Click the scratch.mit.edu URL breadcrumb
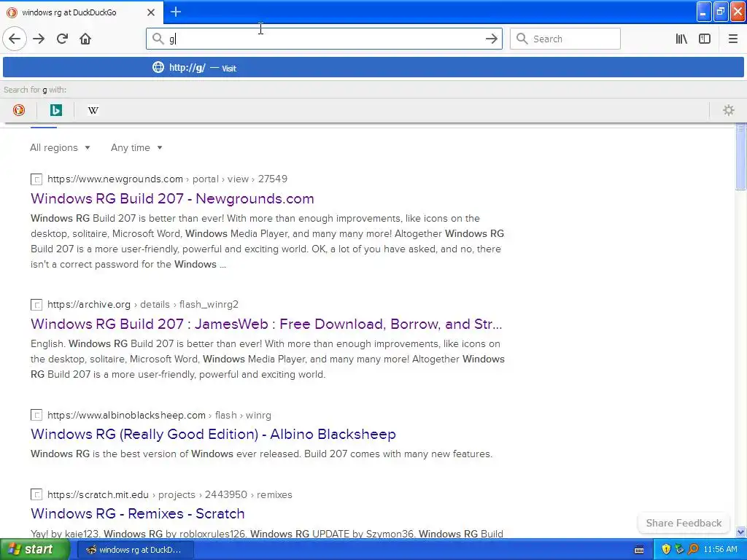 pyautogui.click(x=169, y=495)
